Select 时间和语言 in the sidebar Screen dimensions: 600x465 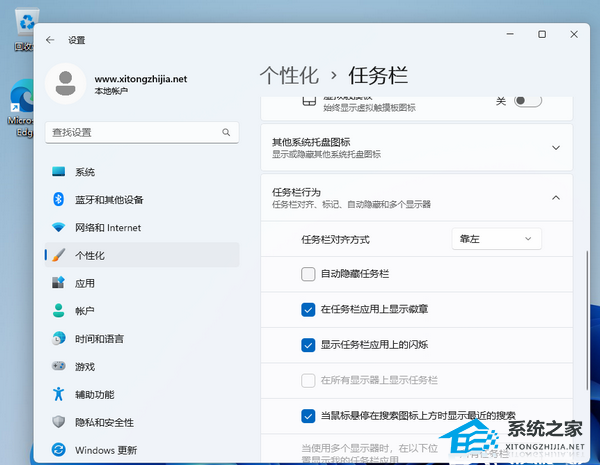click(98, 339)
